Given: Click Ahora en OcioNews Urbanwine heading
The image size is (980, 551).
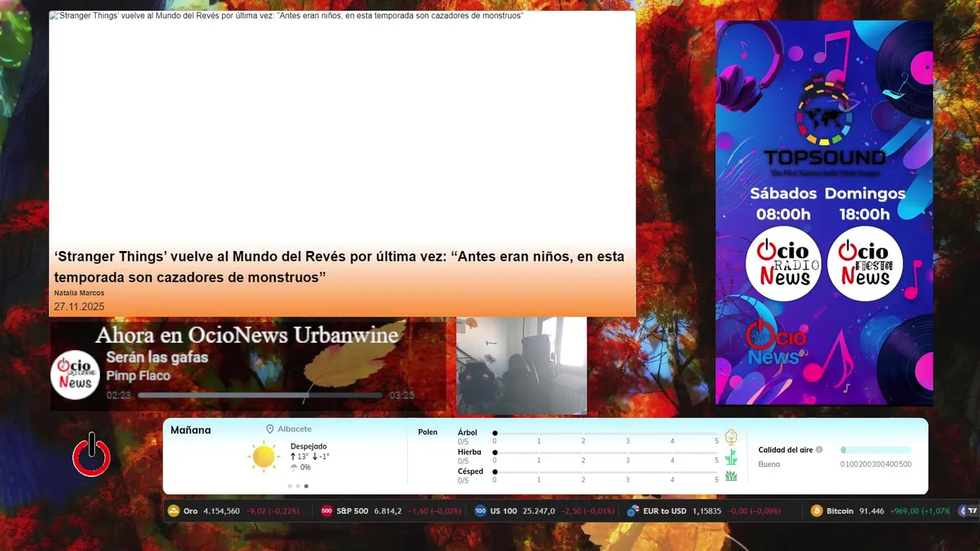Looking at the screenshot, I should click(x=247, y=335).
